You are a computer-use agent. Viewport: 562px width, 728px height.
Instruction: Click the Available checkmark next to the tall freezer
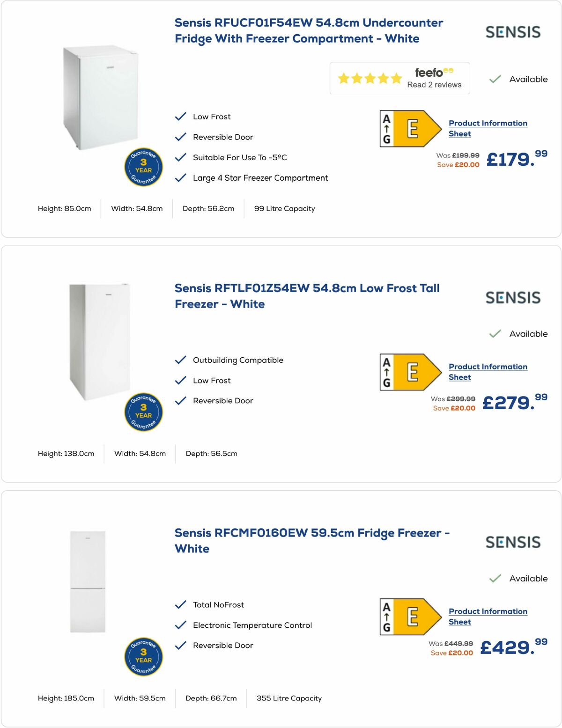click(x=495, y=334)
